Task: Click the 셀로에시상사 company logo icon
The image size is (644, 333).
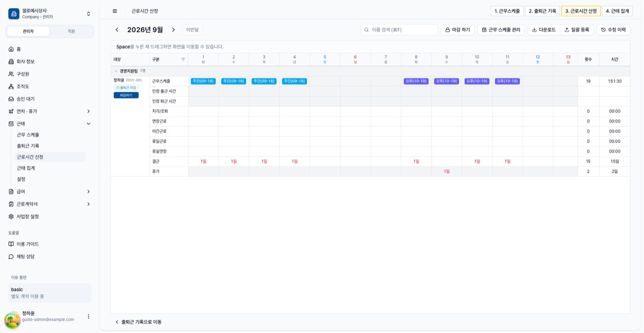Action: tap(14, 14)
